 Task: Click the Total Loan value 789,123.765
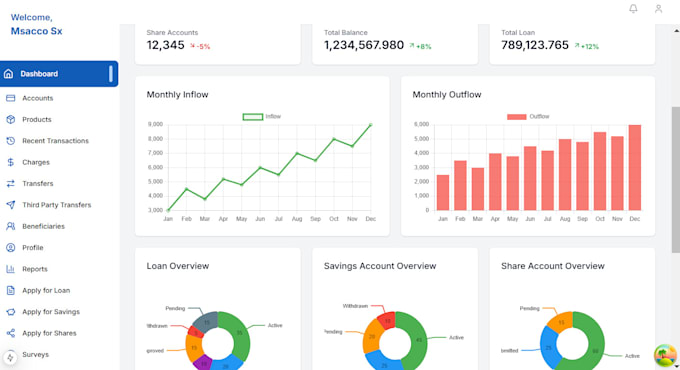[x=535, y=45]
